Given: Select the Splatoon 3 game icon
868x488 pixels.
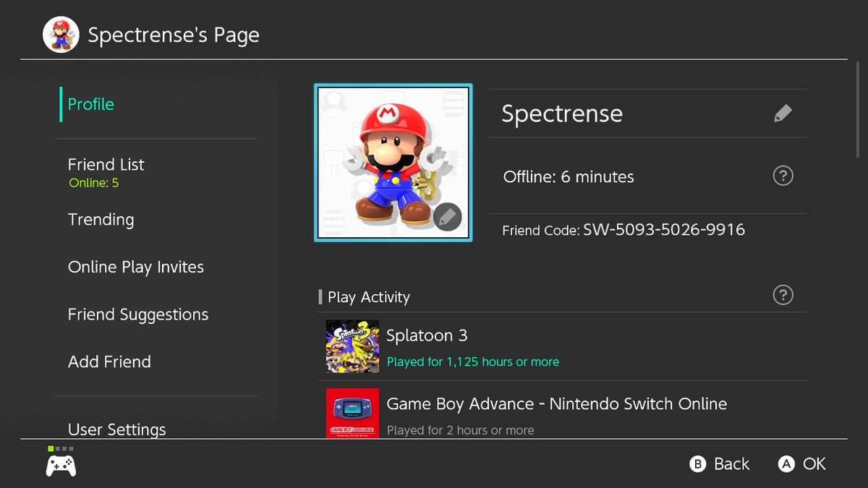Looking at the screenshot, I should 352,346.
